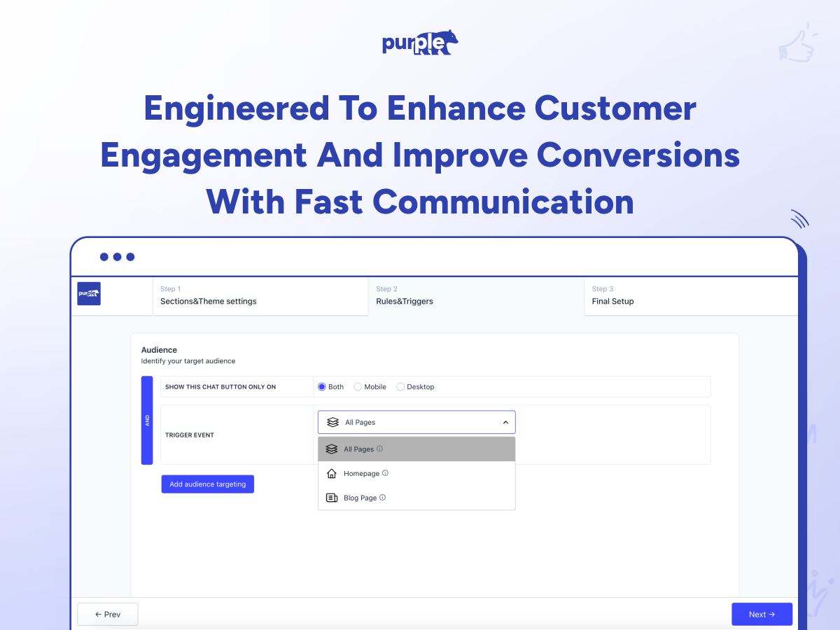Select the Mobile radio button
Screen dimensions: 840x630
(x=358, y=386)
